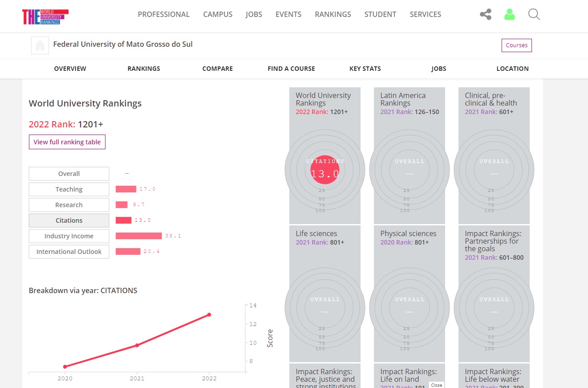Click the university building placeholder logo

click(40, 45)
